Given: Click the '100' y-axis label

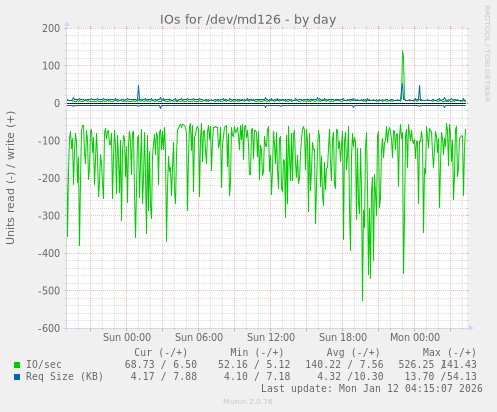Looking at the screenshot, I should 51,66.
